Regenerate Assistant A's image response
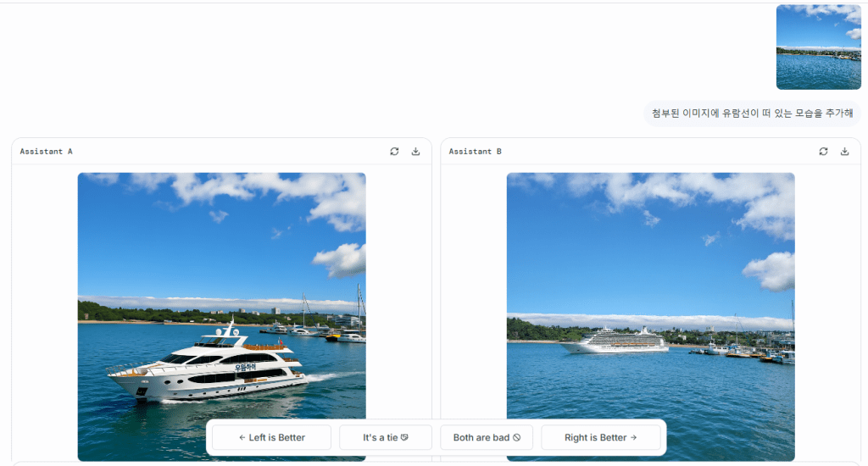Viewport: 868px width, 466px height. click(394, 151)
